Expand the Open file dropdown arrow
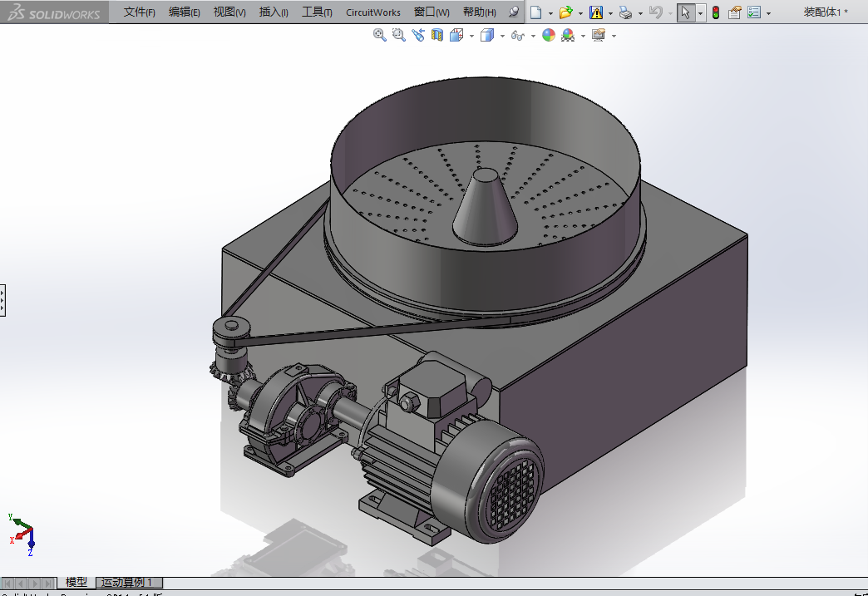This screenshot has width=868, height=596. [580, 13]
